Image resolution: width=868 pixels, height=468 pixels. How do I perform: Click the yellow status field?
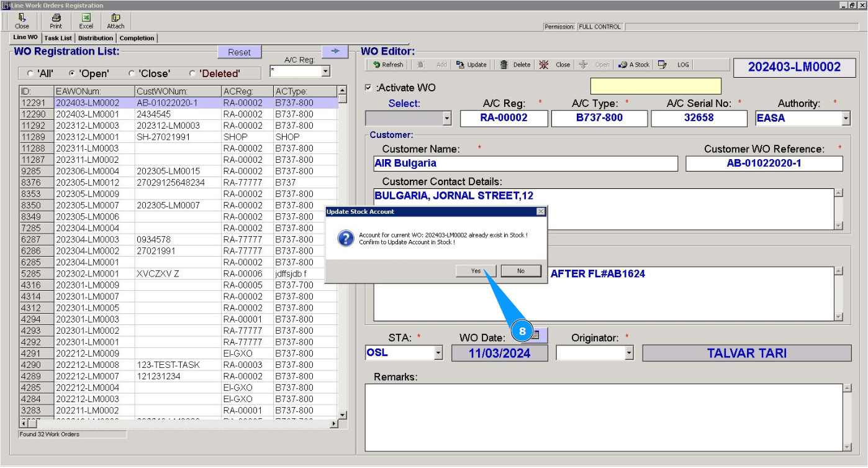[655, 86]
